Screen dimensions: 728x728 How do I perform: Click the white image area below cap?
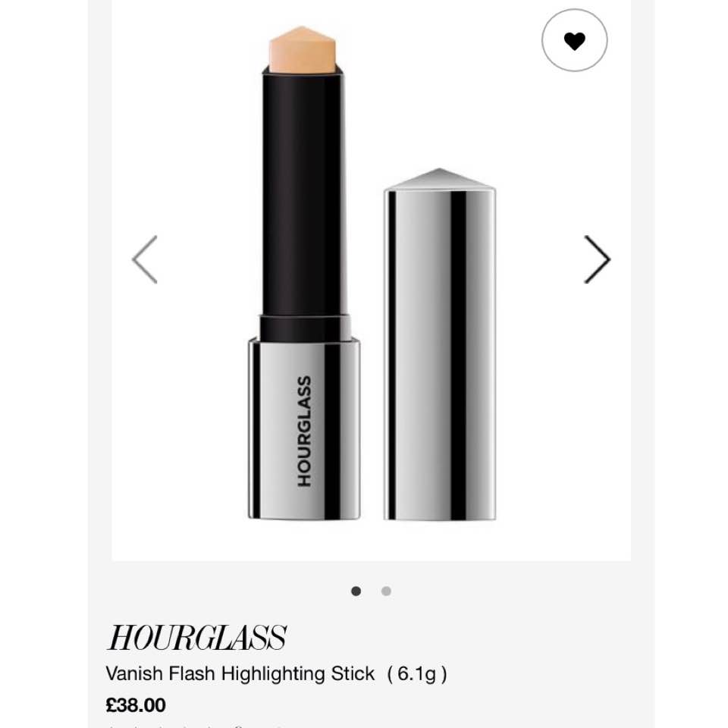[x=440, y=540]
